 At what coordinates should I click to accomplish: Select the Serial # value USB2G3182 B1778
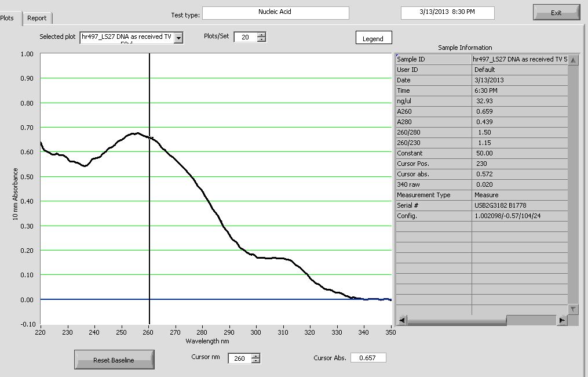coord(520,206)
